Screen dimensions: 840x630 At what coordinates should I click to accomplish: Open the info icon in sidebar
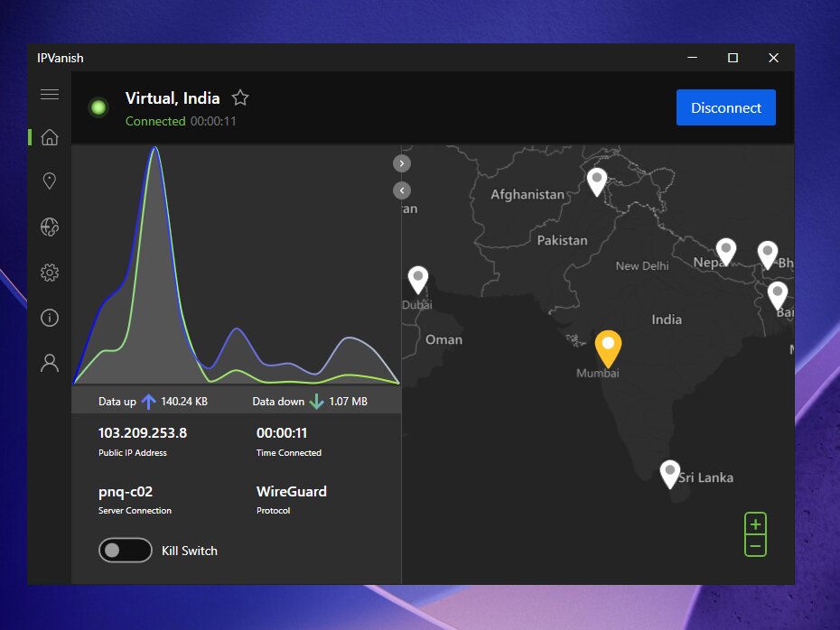50,318
